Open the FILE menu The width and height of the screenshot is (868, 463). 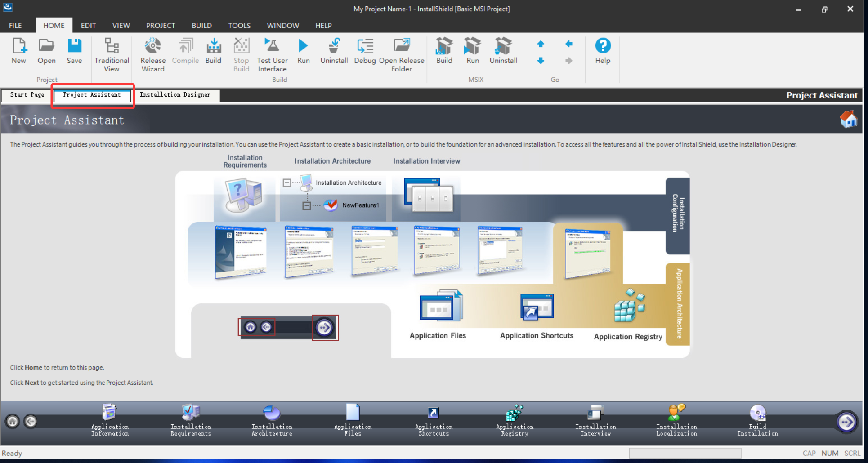coord(15,26)
